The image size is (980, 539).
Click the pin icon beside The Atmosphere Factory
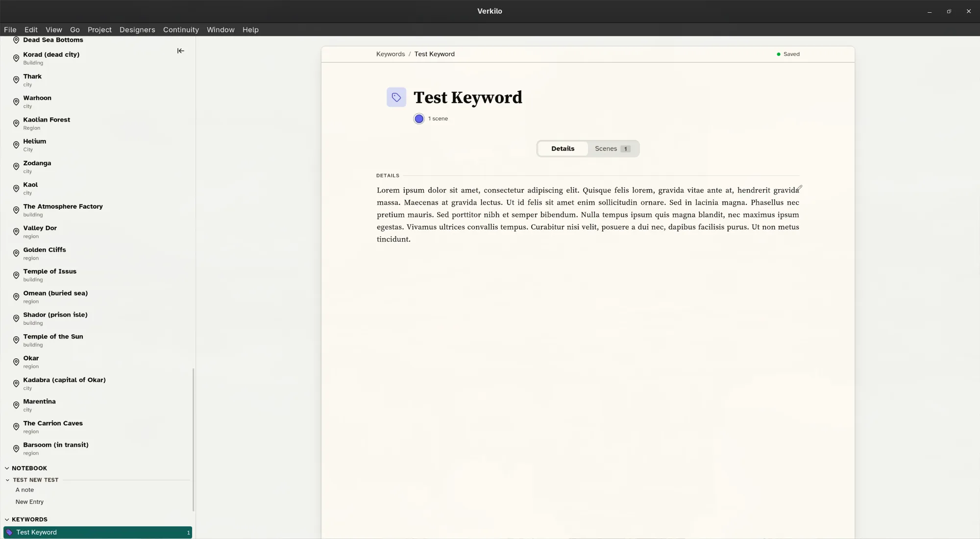[x=16, y=210]
